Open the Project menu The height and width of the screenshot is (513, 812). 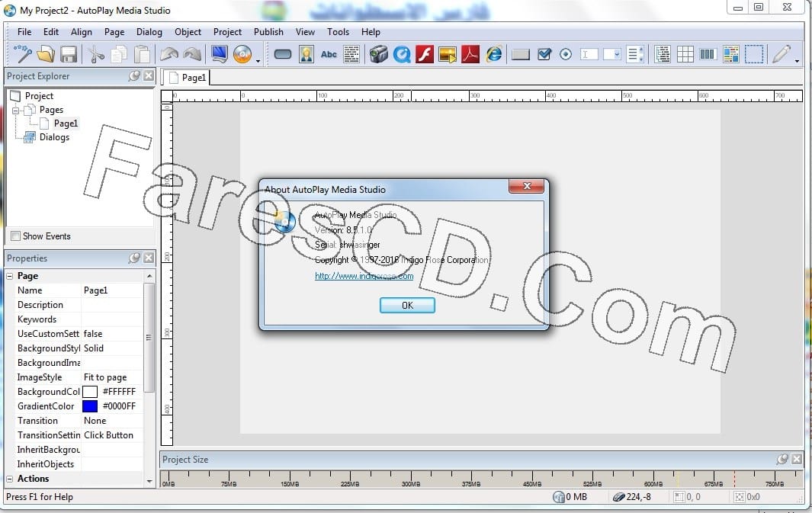tap(227, 31)
